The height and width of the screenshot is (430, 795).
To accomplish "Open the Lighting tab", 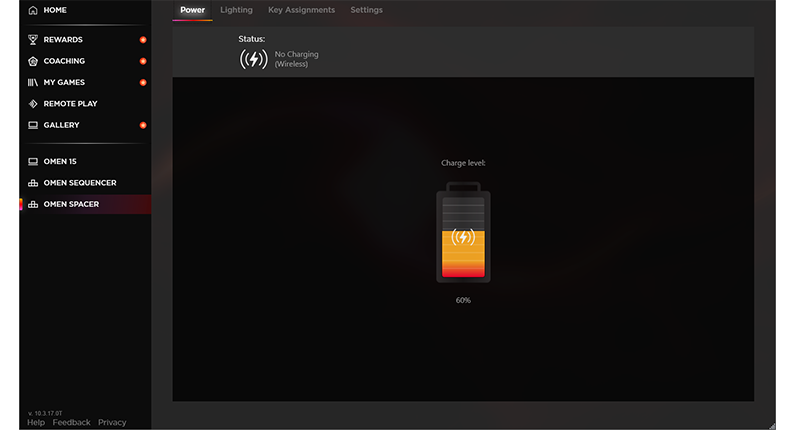I will coord(236,10).
